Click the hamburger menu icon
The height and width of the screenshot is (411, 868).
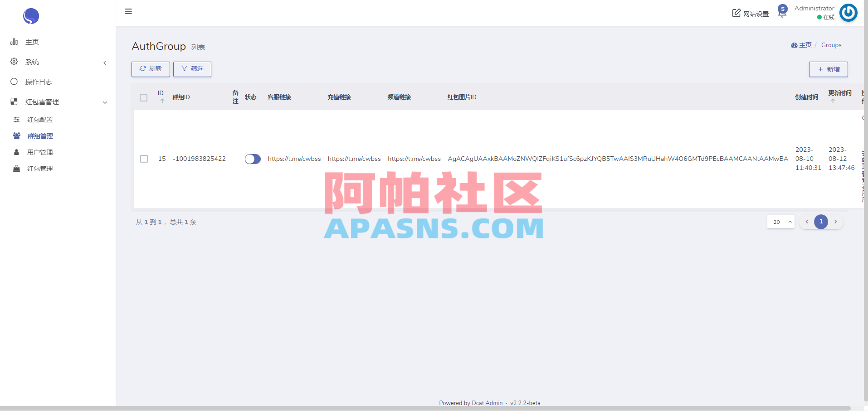[128, 11]
